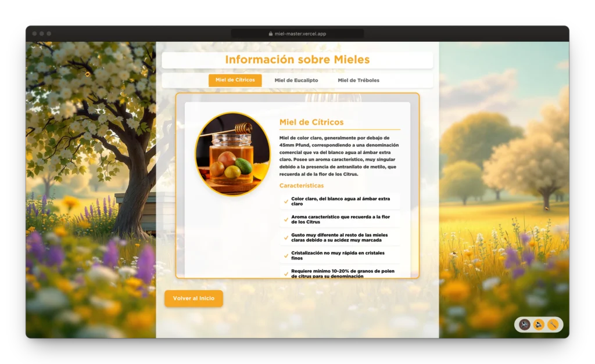Open the Miel de Tréboles tab
Viewport: 595px width, 364px height.
pos(358,80)
